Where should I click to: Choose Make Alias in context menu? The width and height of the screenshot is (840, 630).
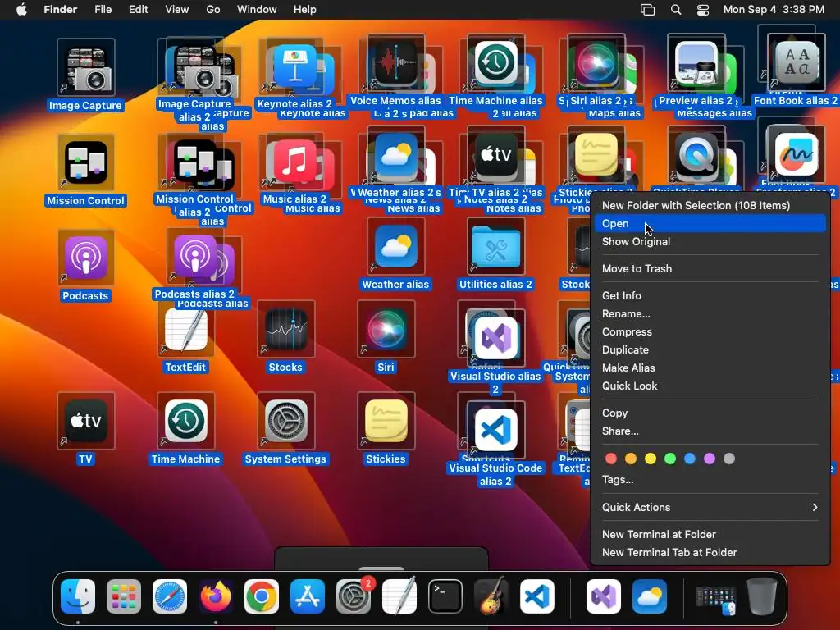tap(710, 368)
